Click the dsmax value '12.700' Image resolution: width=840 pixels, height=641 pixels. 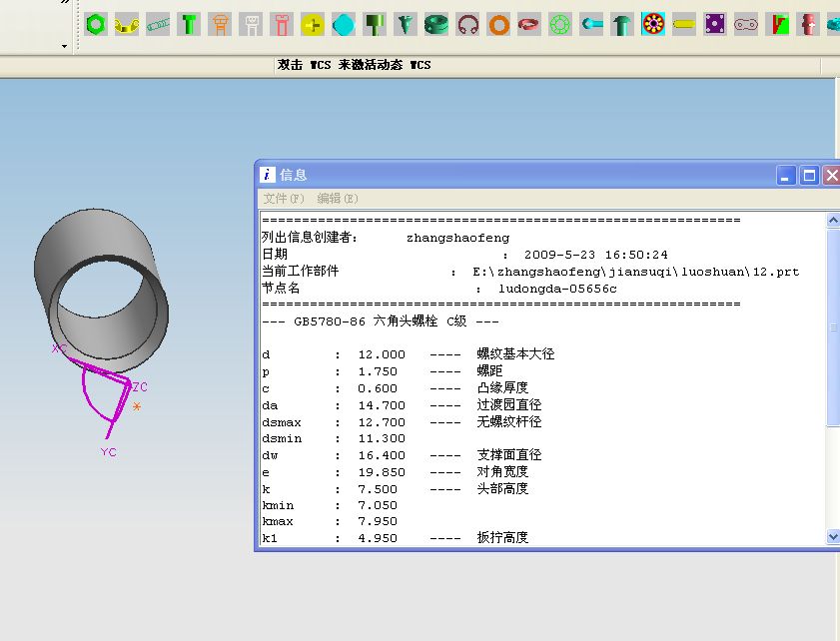pos(382,422)
